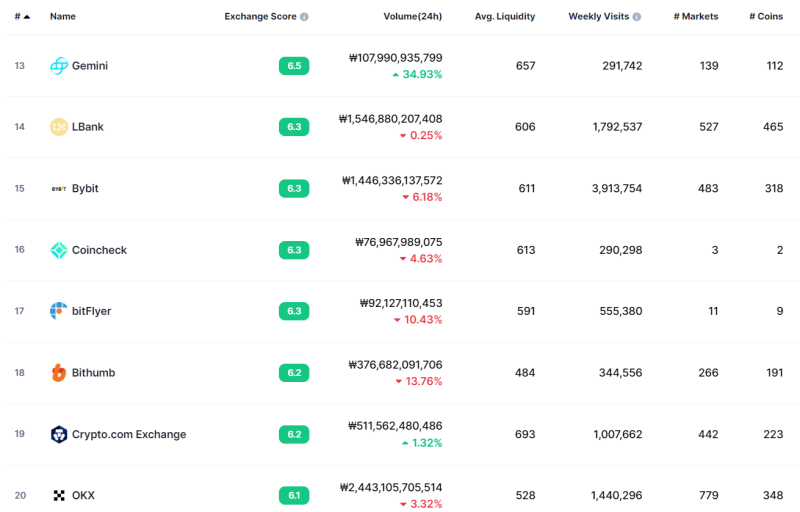
Task: Open the Crypto.com Exchange link
Action: tap(129, 434)
